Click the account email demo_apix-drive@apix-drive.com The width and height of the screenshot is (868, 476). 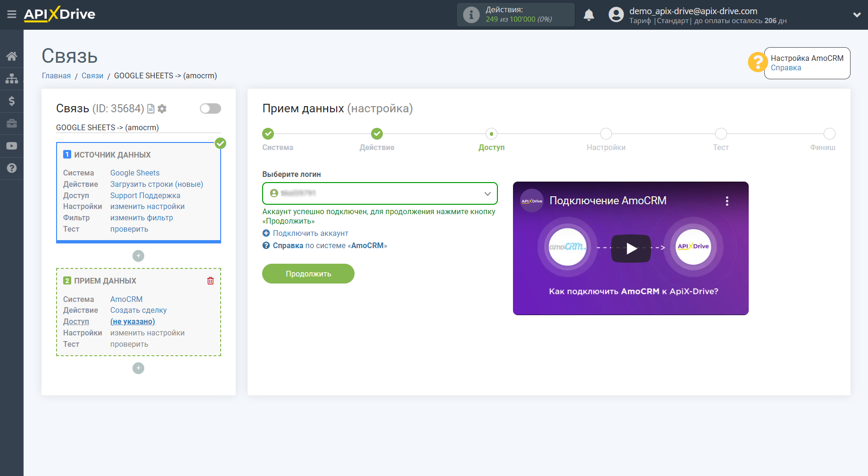click(x=693, y=11)
